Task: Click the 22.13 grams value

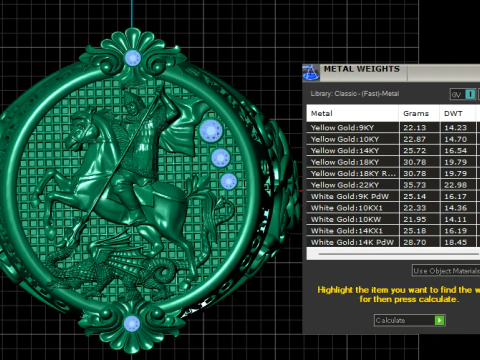Action: [x=415, y=128]
